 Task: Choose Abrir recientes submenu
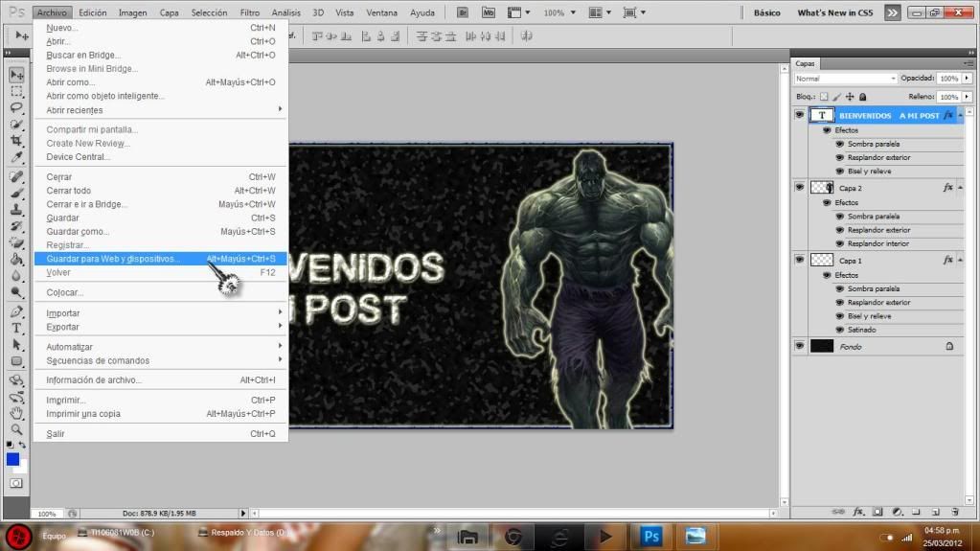pyautogui.click(x=161, y=110)
